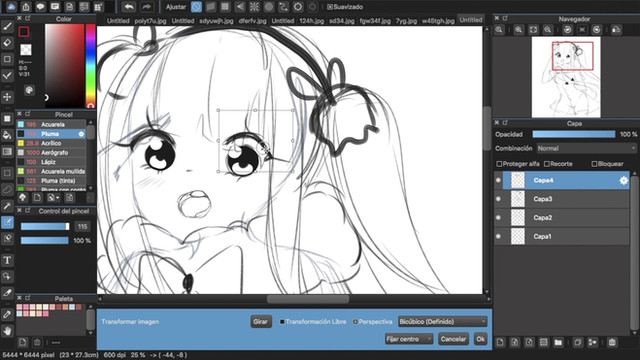Hide the Capa3 layer
Screen dimensions: 640x360
(498, 199)
